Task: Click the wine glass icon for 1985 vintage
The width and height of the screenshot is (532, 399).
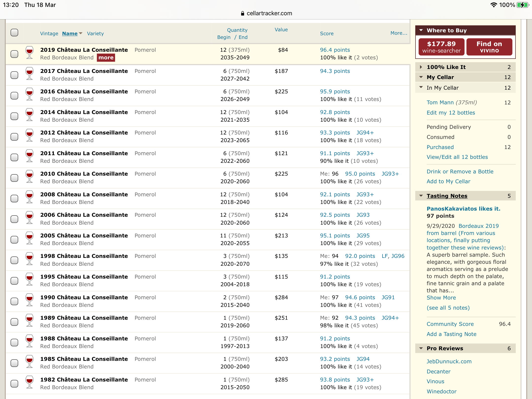Action: [30, 361]
